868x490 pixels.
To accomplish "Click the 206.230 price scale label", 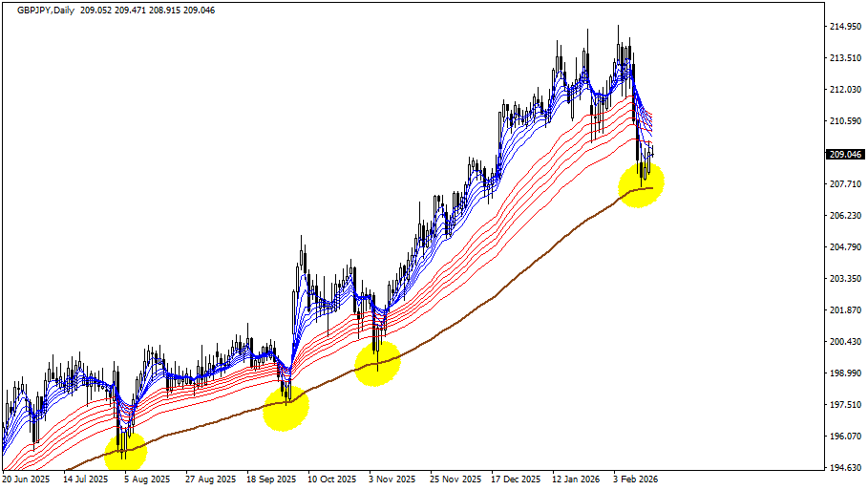I will pos(844,216).
